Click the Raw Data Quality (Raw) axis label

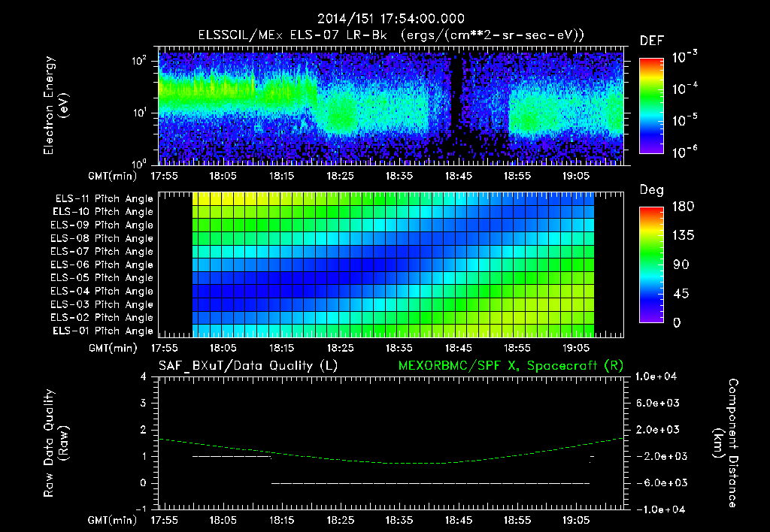(x=56, y=443)
